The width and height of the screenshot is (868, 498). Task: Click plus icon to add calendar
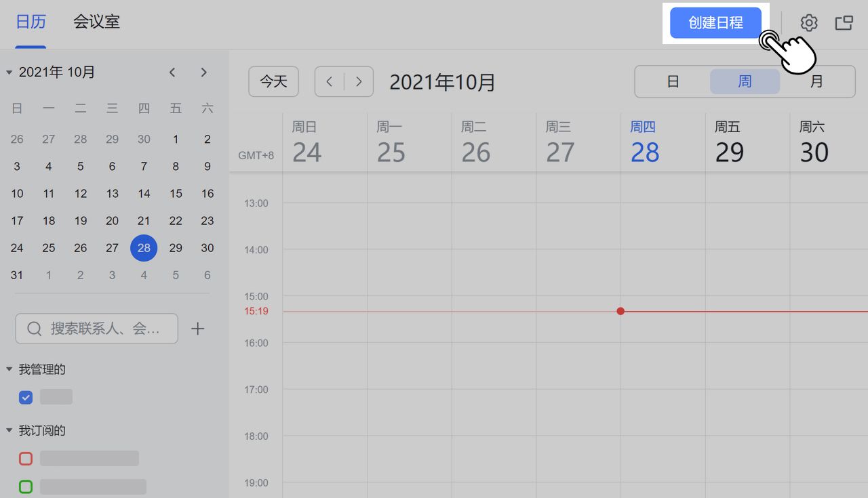tap(197, 329)
